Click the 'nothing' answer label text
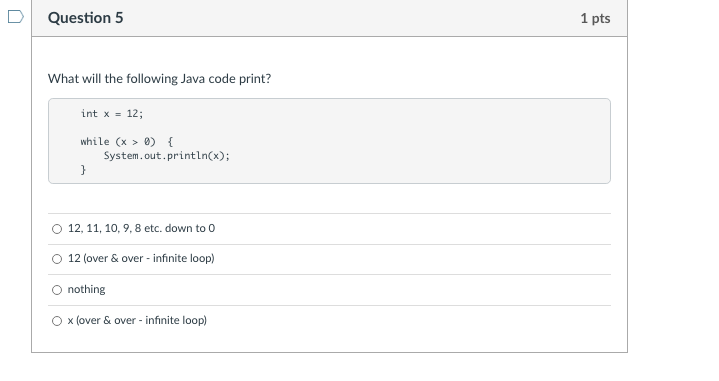 pyautogui.click(x=86, y=289)
